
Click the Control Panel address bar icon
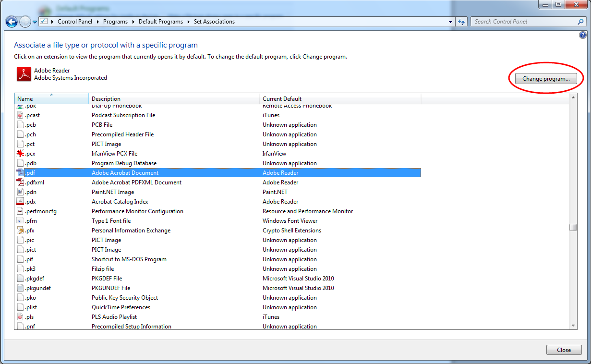click(x=44, y=22)
